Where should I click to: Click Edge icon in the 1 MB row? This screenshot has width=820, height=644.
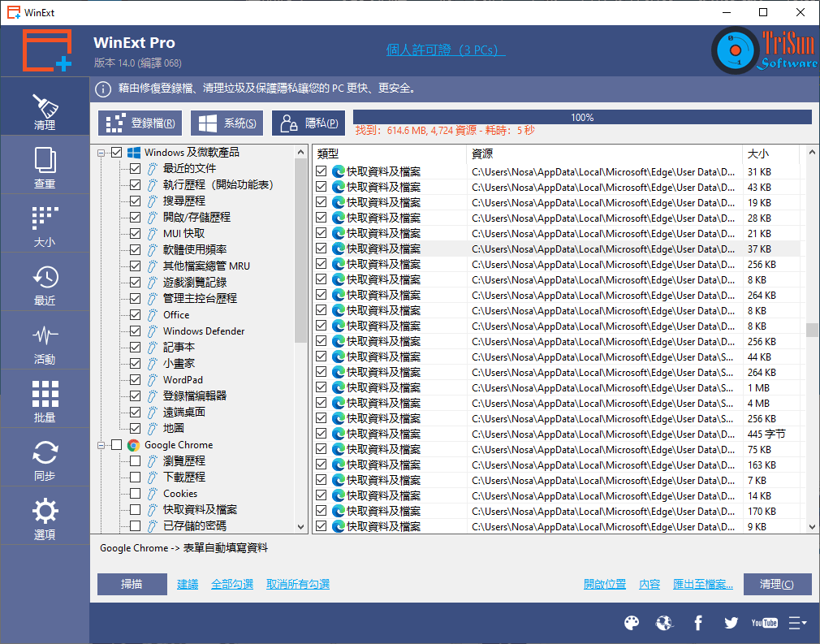tap(339, 387)
